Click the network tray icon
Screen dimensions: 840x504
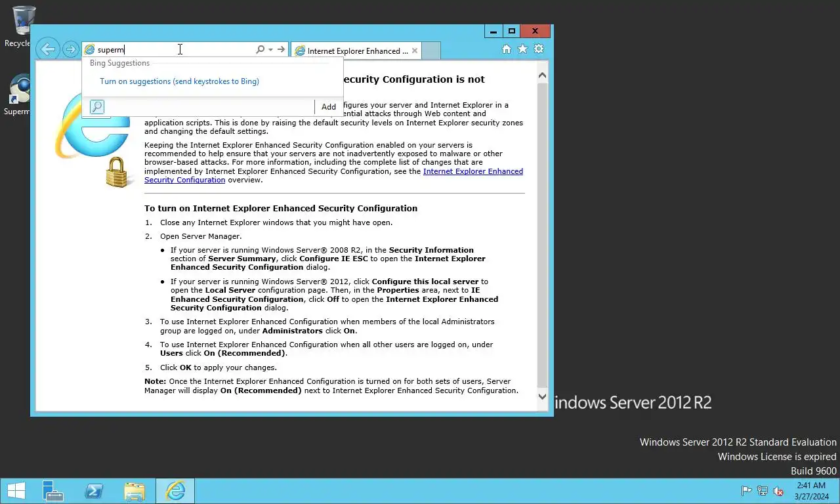click(x=763, y=491)
